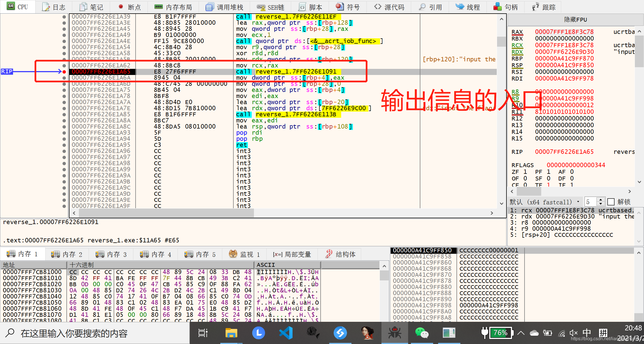The width and height of the screenshot is (644, 344).
Task: Open the 日志 log tab icon
Action: [x=46, y=7]
